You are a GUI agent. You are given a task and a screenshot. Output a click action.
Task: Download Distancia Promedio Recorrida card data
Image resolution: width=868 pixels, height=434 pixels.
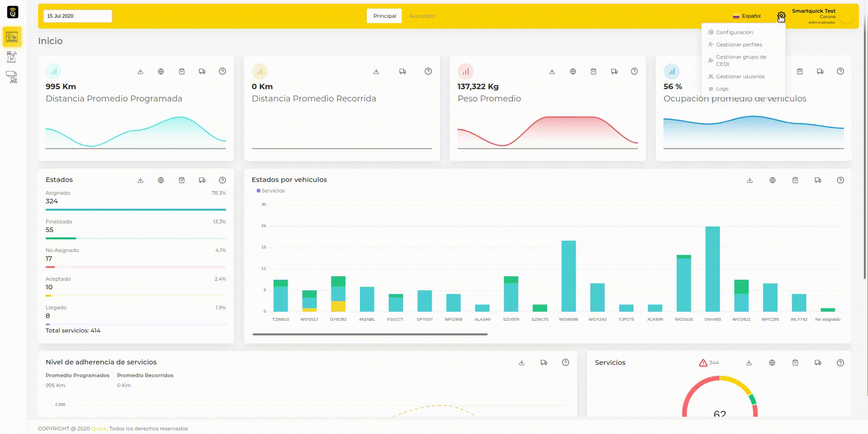click(x=376, y=71)
